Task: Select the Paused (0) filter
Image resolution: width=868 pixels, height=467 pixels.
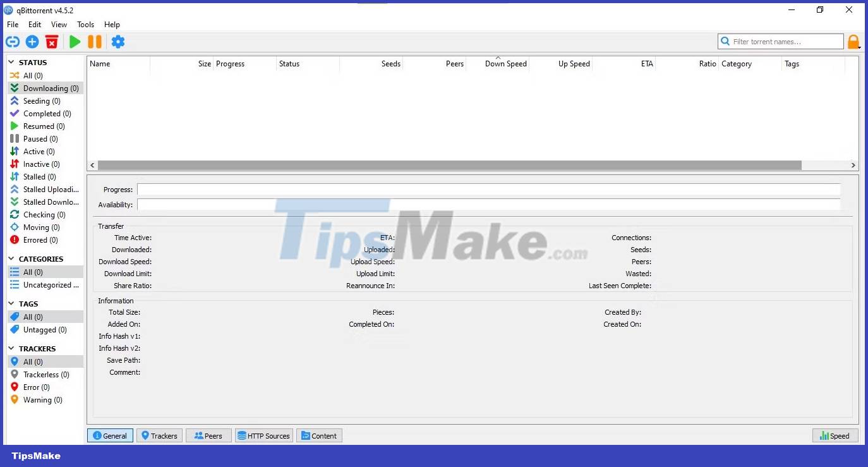Action: [45, 138]
